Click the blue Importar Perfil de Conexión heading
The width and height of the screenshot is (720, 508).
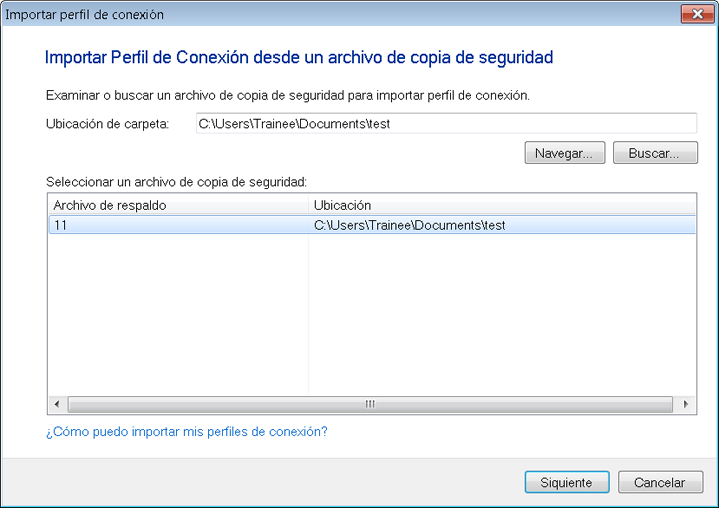[x=299, y=58]
